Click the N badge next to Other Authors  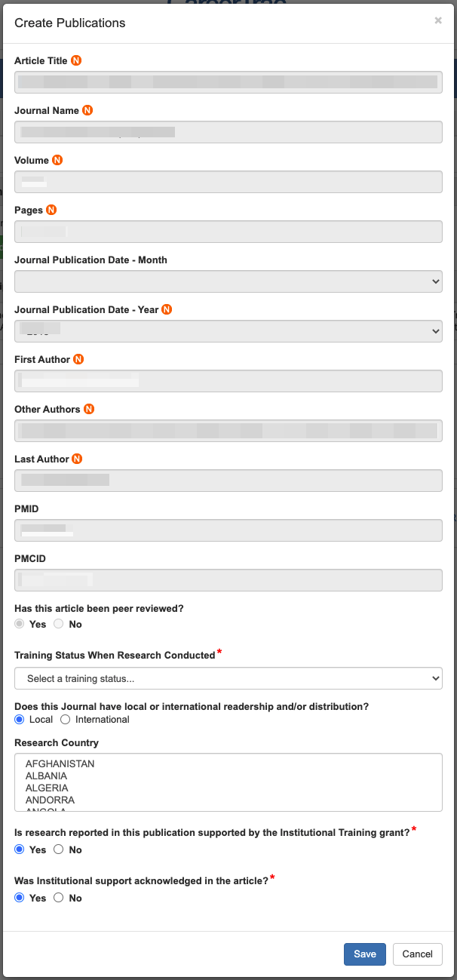(88, 409)
